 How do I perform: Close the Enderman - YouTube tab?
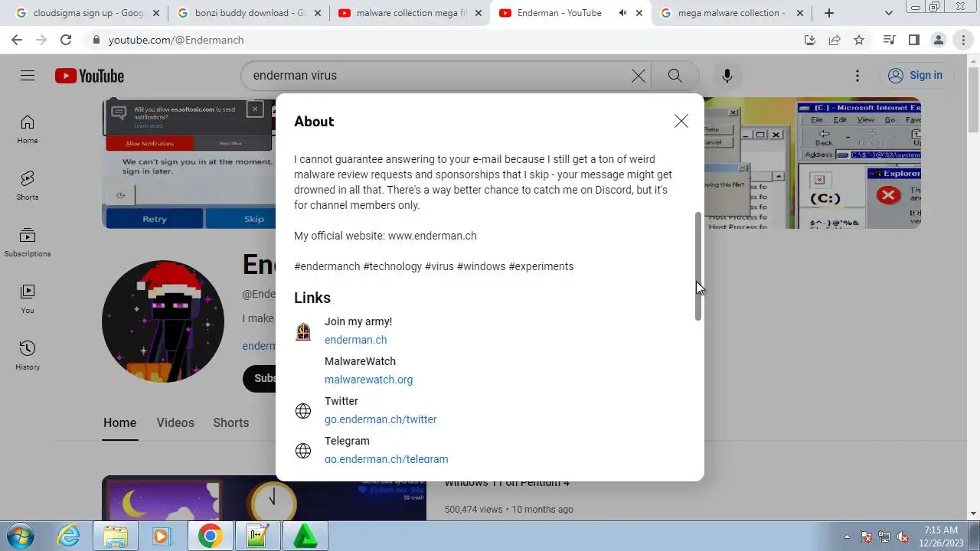(639, 13)
